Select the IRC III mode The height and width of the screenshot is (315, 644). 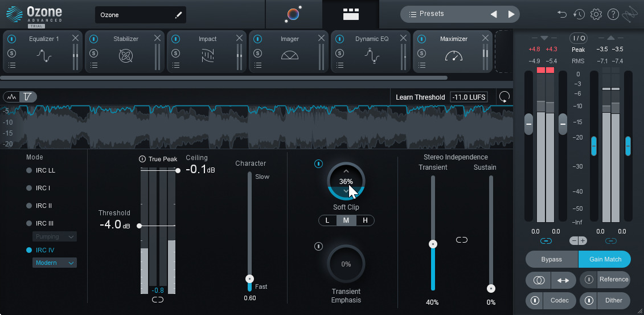pos(40,223)
